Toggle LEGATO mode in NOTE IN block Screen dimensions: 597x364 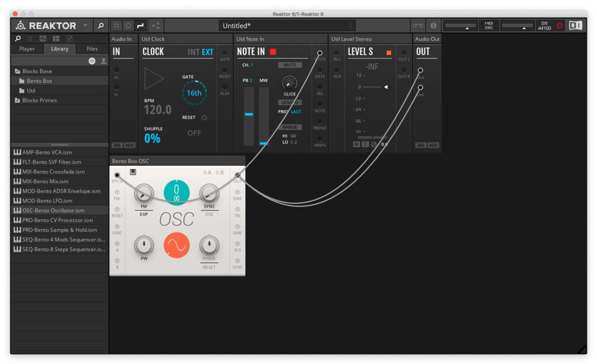pyautogui.click(x=290, y=102)
